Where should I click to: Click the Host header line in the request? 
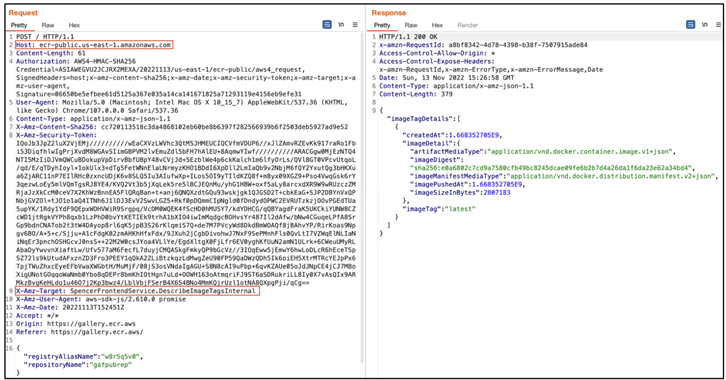click(x=94, y=45)
